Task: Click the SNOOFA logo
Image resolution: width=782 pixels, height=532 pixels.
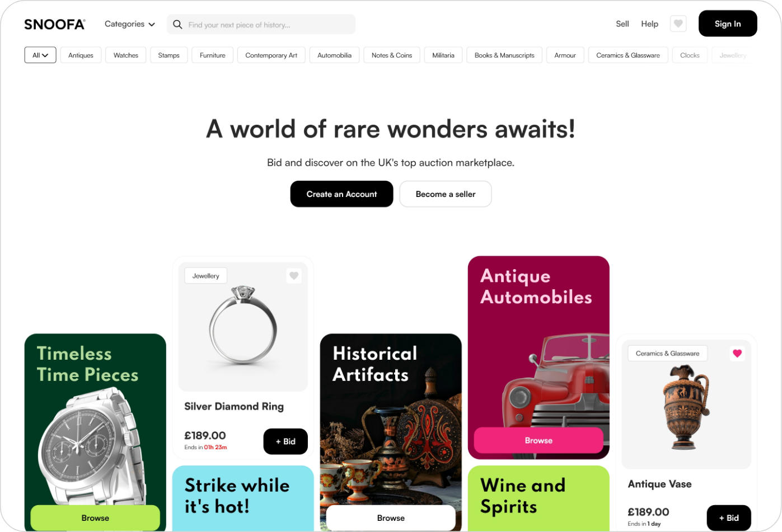Action: click(55, 24)
